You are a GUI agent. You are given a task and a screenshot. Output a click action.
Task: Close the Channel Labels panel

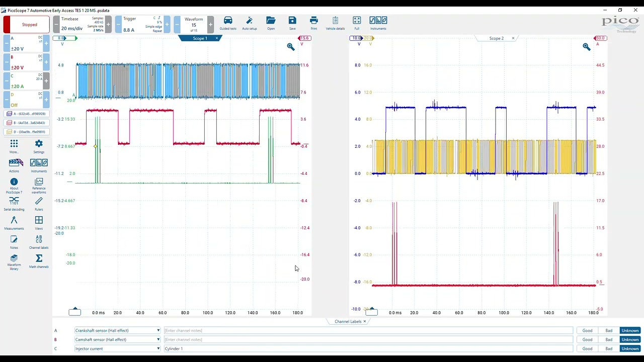pos(365,321)
